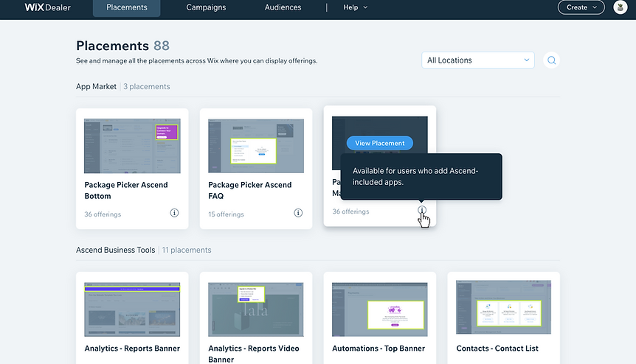Image resolution: width=636 pixels, height=364 pixels.
Task: Click the 15 offerings text
Action: [x=226, y=214]
